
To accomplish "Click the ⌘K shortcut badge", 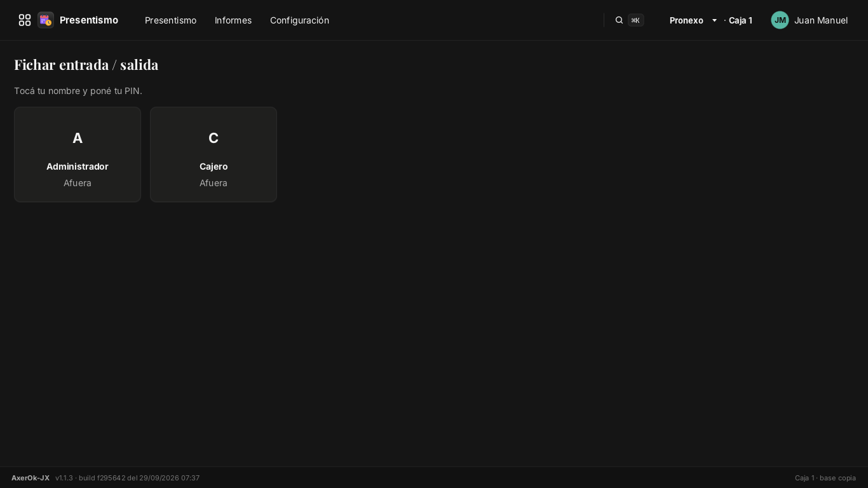I will coord(635,20).
